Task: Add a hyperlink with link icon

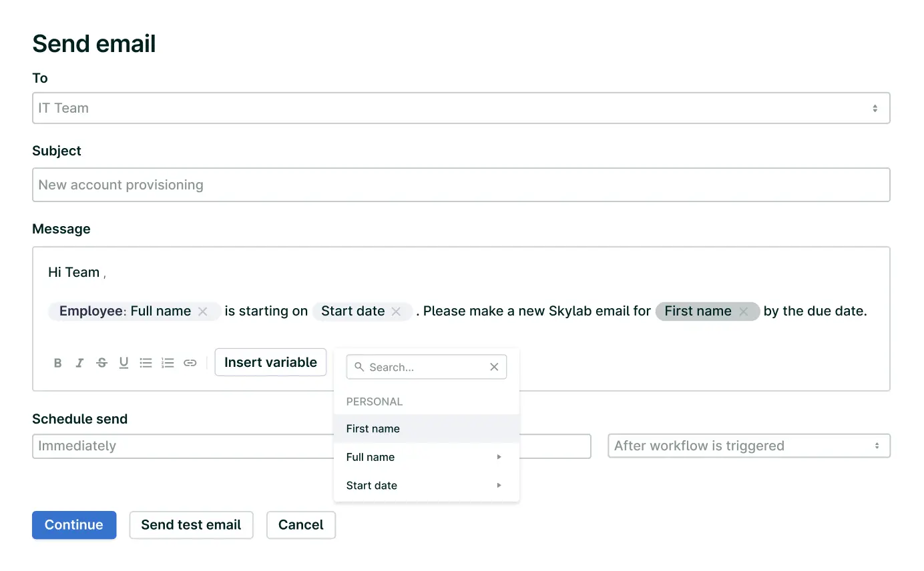Action: tap(190, 363)
